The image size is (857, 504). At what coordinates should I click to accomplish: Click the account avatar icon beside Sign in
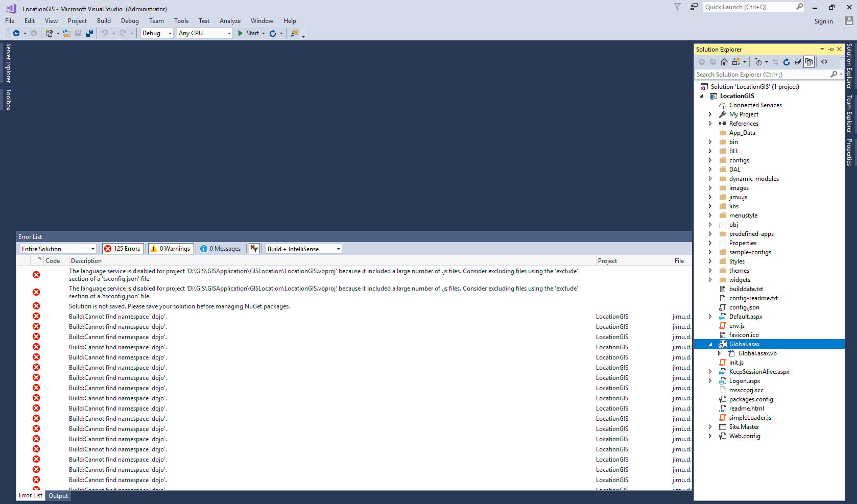click(849, 21)
